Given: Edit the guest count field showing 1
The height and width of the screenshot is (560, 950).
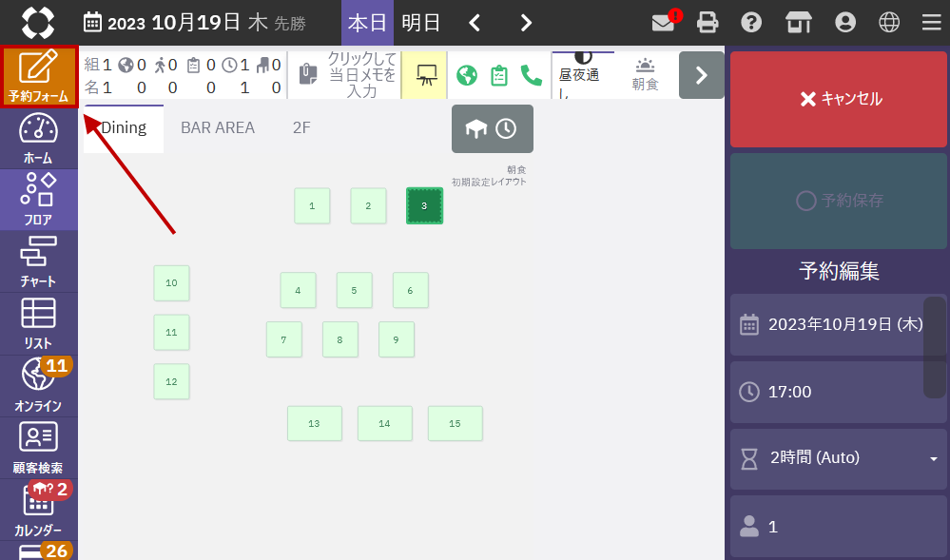Looking at the screenshot, I should 839,527.
